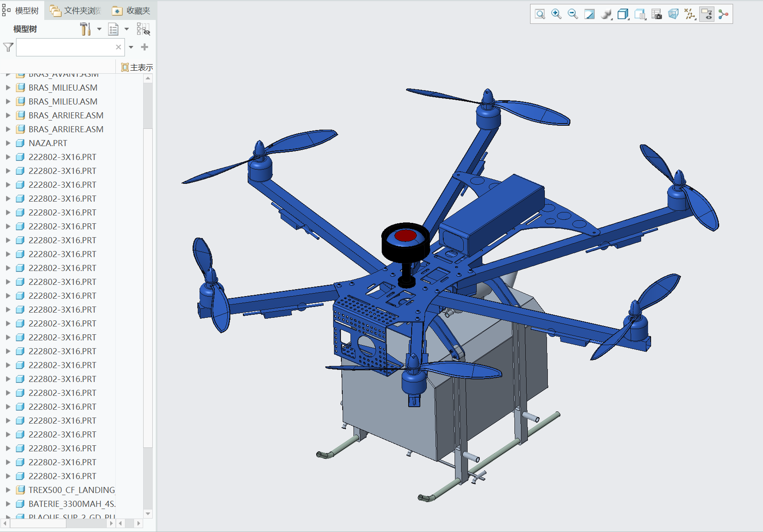The image size is (763, 532).
Task: Open the shaded spheres display style icon
Action: tap(606, 14)
